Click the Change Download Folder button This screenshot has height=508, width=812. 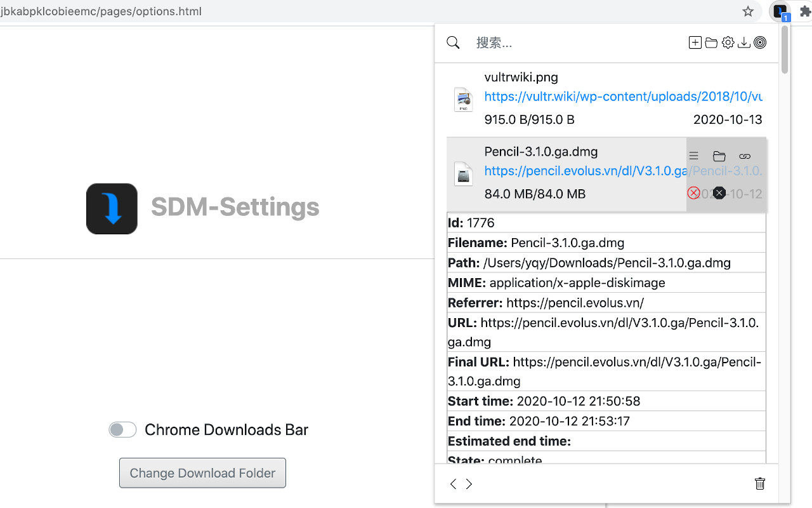click(x=202, y=473)
